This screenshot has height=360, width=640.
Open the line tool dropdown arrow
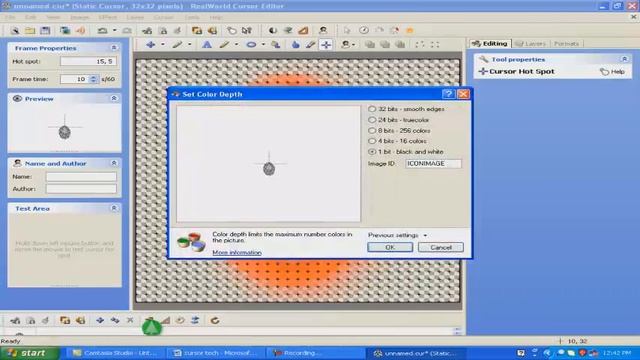(x=236, y=44)
